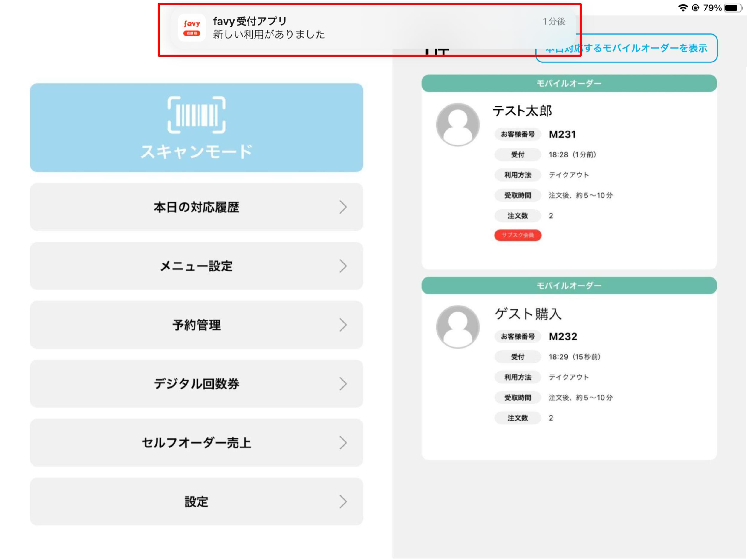This screenshot has height=560, width=747.
Task: Click the favy app notification icon
Action: pos(192,28)
